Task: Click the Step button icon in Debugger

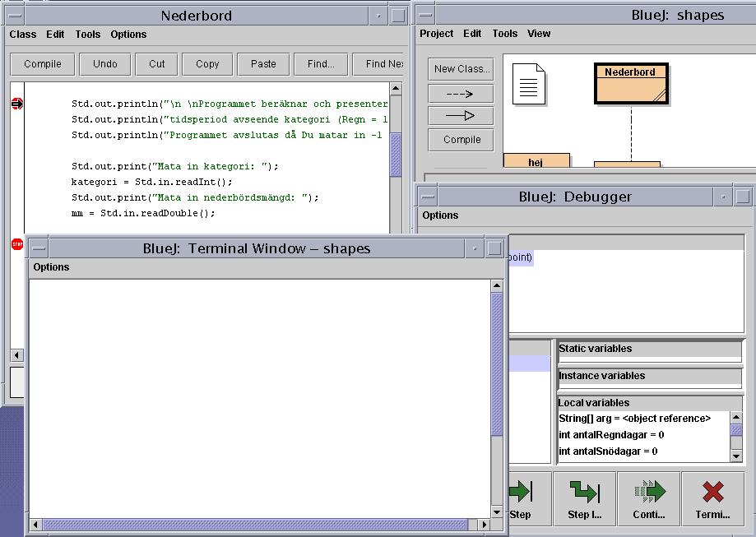Action: point(521,491)
